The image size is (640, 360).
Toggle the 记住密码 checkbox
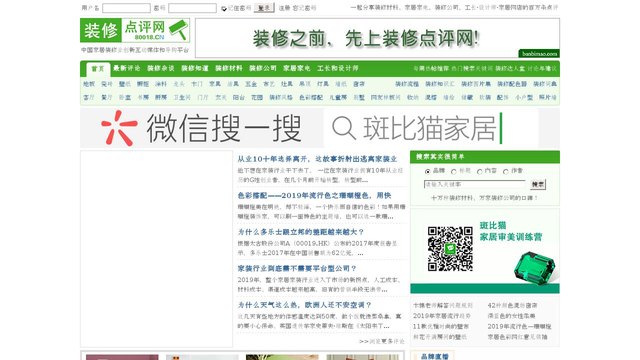tap(224, 9)
